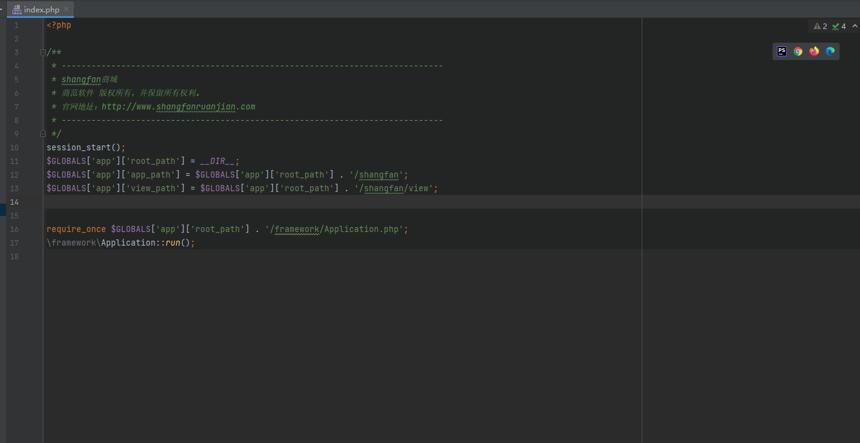The height and width of the screenshot is (443, 860).
Task: Click the PHP file icon on tab
Action: click(x=17, y=9)
